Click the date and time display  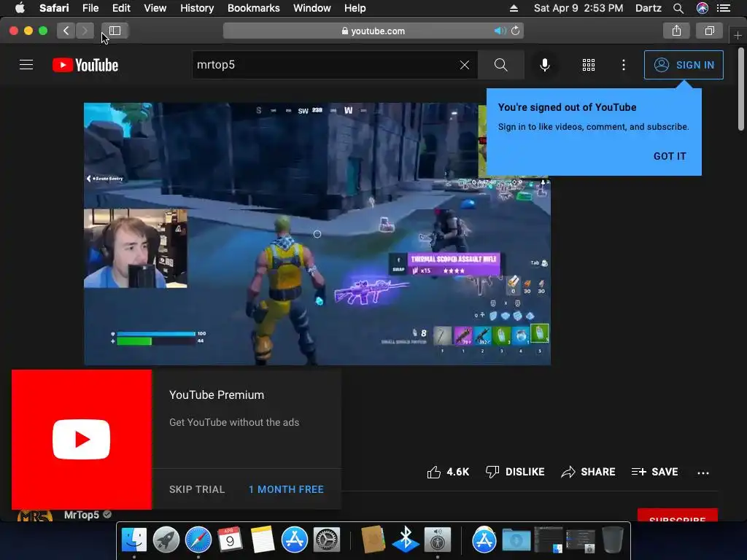coord(578,8)
